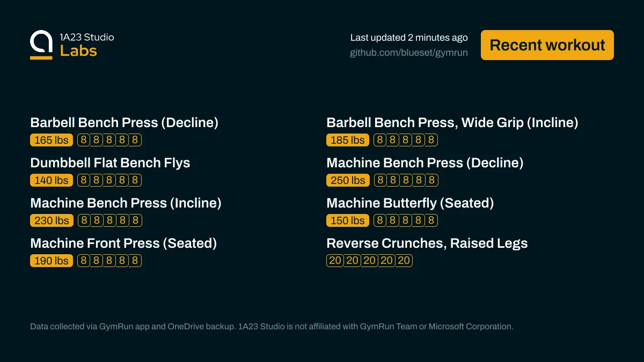
Task: Open Reverse Crunches, Raised Legs exercise
Action: [427, 243]
